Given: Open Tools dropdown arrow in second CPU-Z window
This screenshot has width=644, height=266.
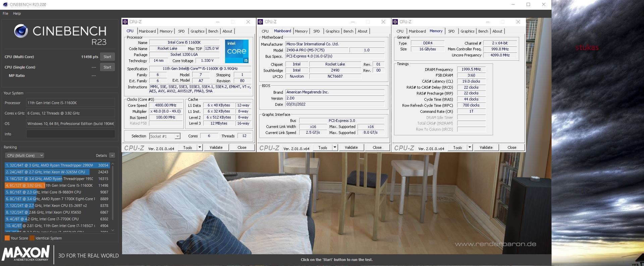Looking at the screenshot, I should click(335, 147).
